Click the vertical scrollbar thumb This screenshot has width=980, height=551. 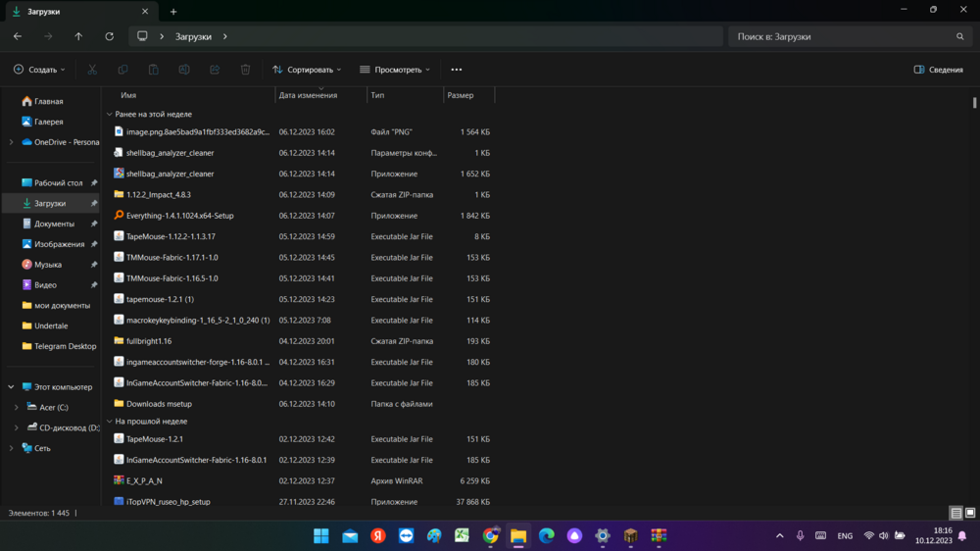[x=974, y=103]
